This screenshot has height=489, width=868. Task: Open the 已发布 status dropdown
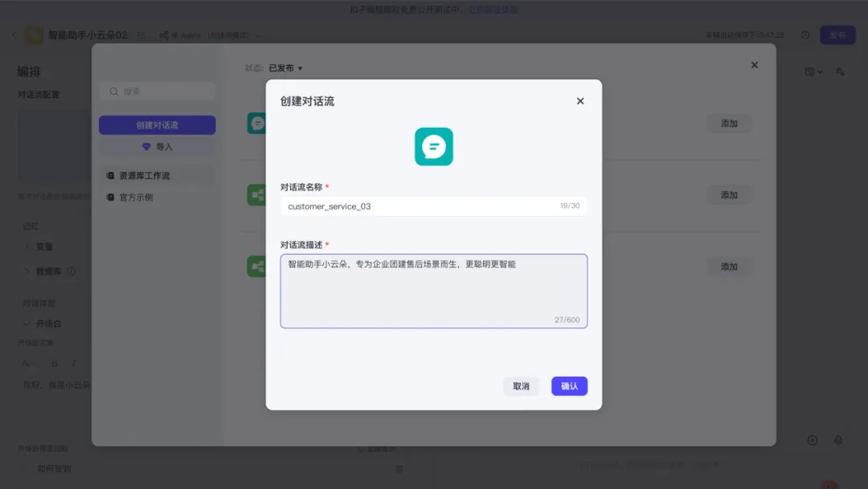click(x=285, y=68)
